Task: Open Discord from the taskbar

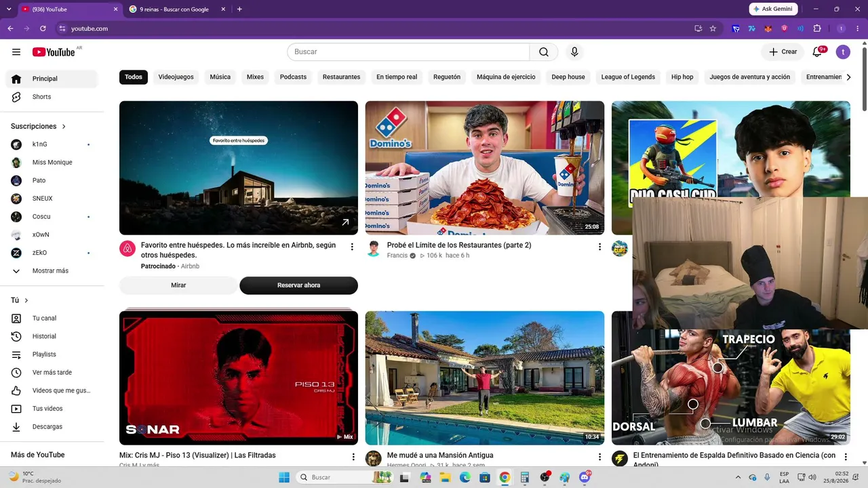Action: tap(583, 477)
